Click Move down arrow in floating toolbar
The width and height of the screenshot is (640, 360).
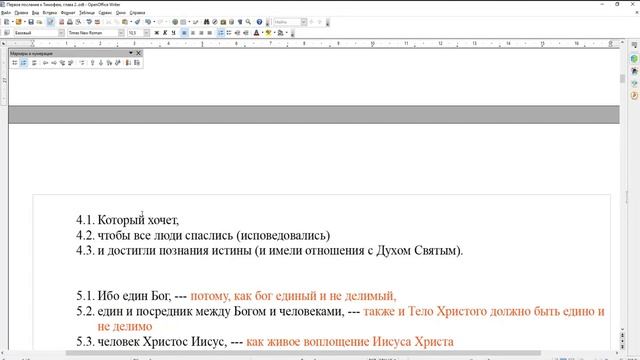[x=101, y=63]
